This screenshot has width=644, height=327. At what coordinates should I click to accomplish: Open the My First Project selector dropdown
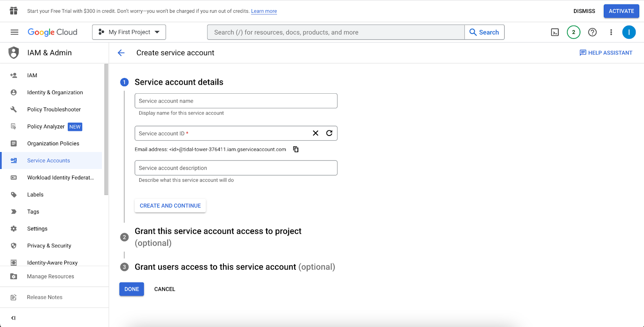coord(129,32)
